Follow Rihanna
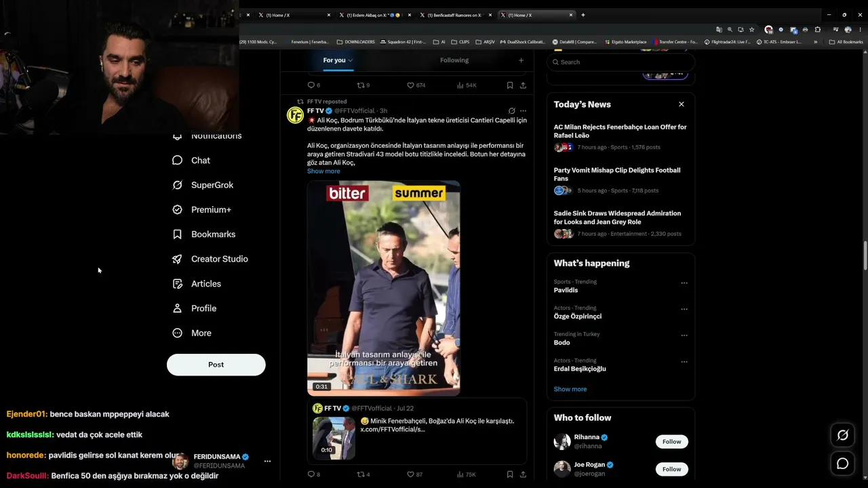Screen dimensions: 868x488 [x=671, y=442]
